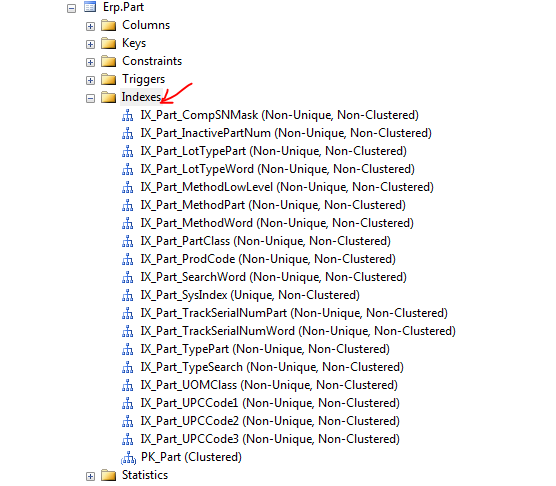Select IX_Part_LotTypeWord index text
556x486 pixels.
point(278,169)
